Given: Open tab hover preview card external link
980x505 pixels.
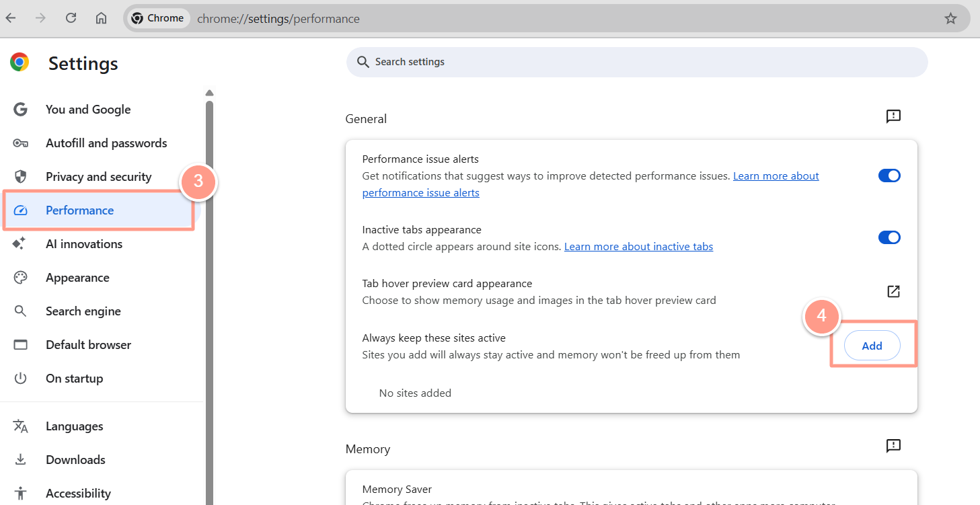Looking at the screenshot, I should pyautogui.click(x=893, y=291).
